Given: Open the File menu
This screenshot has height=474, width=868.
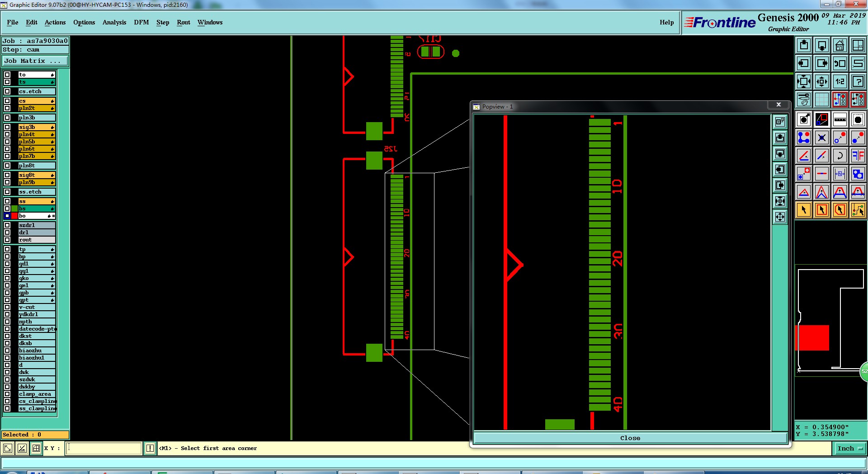Looking at the screenshot, I should coord(13,22).
